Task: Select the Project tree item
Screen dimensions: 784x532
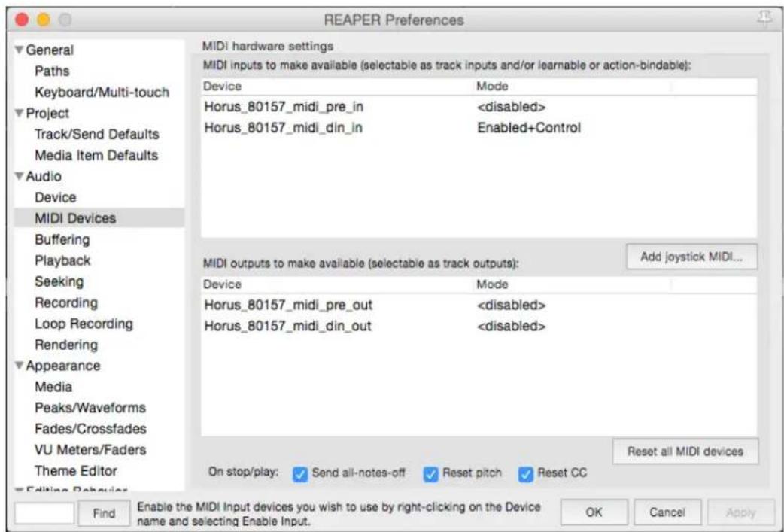Action: click(x=47, y=113)
